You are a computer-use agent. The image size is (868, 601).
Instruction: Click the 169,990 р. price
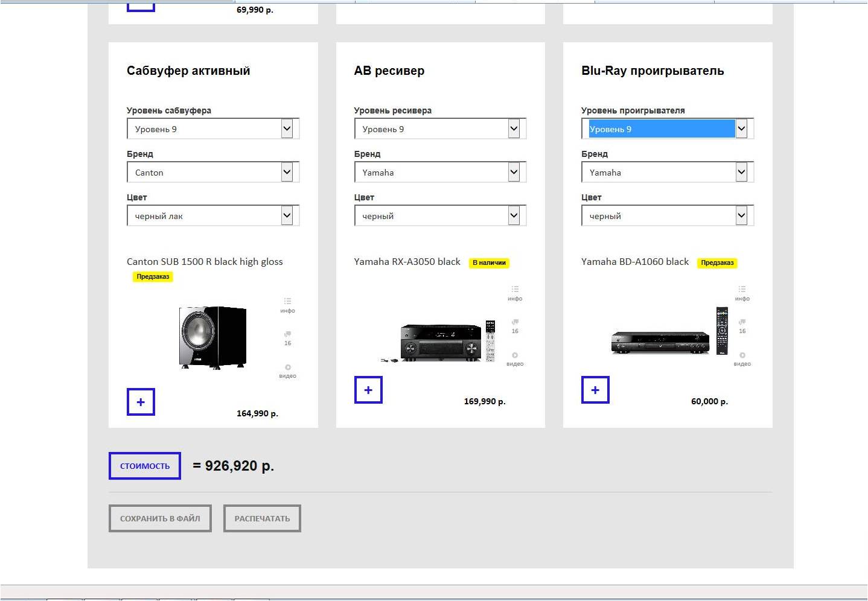pos(485,401)
